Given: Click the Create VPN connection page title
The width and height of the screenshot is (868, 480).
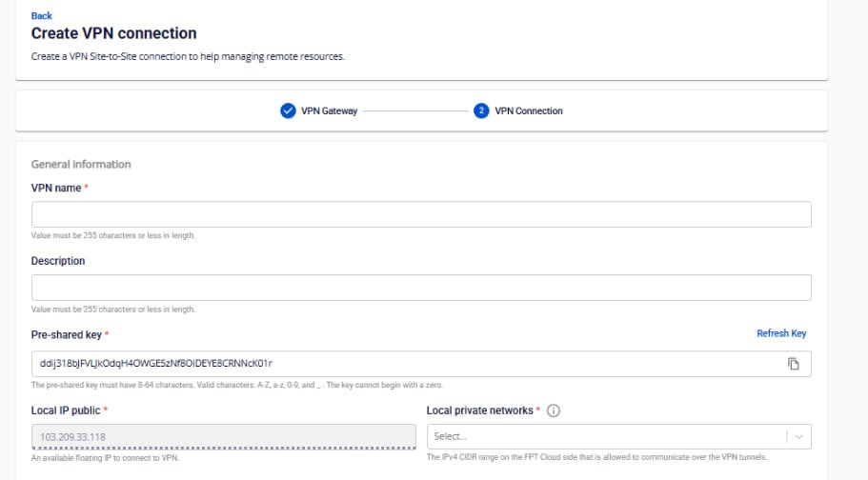Looking at the screenshot, I should pyautogui.click(x=114, y=33).
